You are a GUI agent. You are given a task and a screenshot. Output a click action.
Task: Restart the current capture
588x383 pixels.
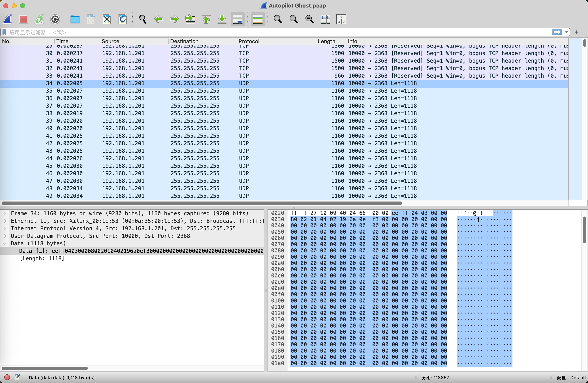(39, 19)
